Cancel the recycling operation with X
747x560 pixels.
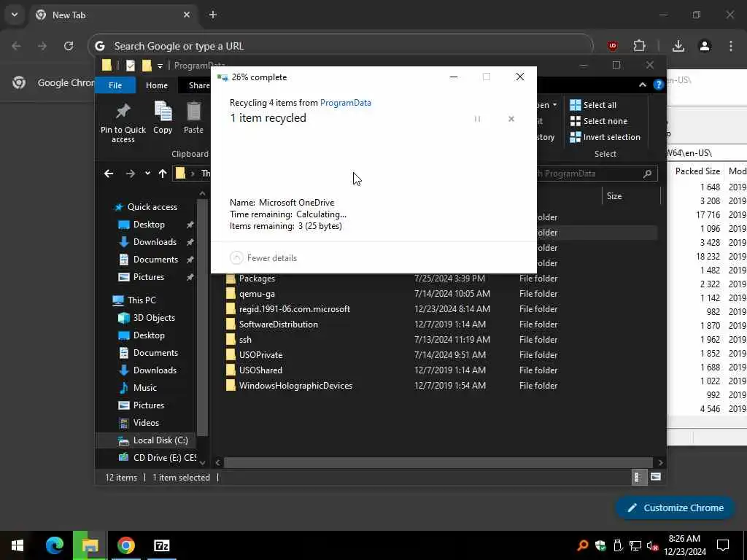(x=511, y=119)
